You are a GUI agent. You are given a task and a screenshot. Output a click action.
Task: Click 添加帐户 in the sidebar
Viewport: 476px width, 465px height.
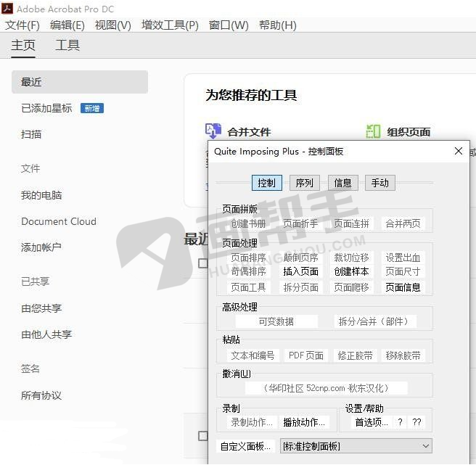coord(41,247)
